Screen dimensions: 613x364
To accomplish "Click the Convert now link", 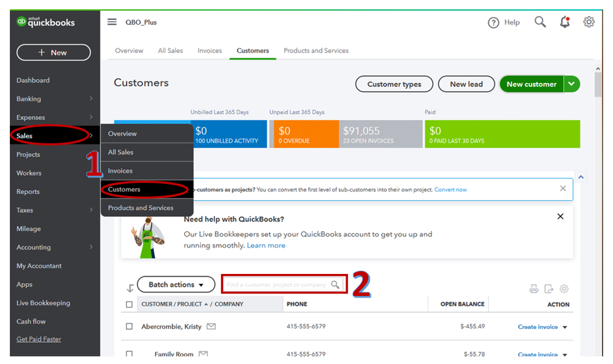I will (x=450, y=189).
